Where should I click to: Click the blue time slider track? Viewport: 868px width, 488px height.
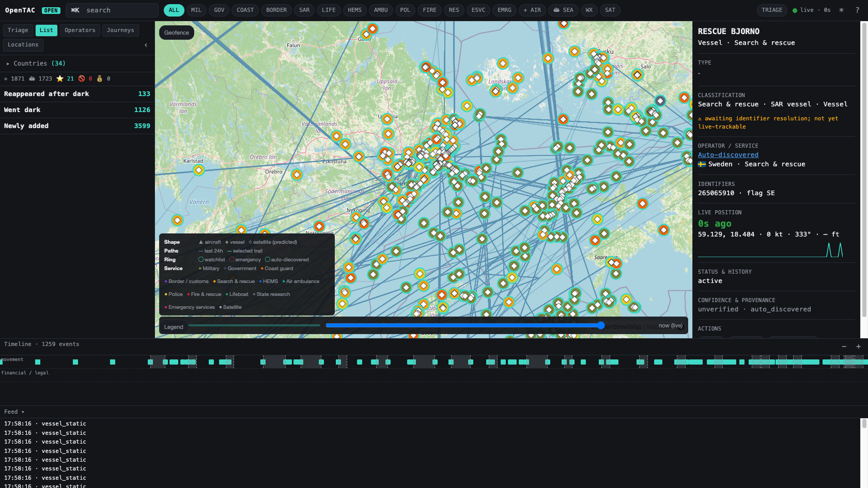coord(463,325)
